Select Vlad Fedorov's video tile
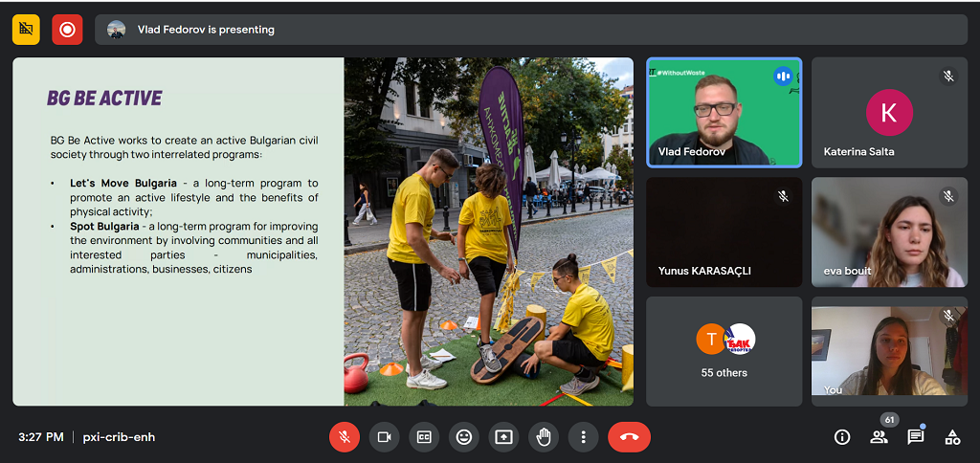Screen dimensions: 980x463 [724, 113]
